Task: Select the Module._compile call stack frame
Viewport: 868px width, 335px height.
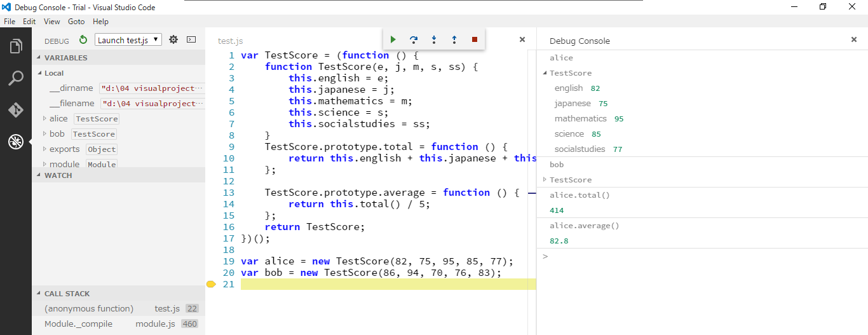Action: 119,324
